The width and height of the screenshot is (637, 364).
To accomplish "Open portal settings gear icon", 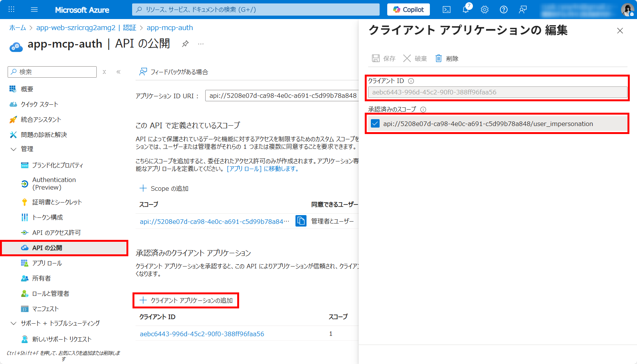I will click(x=485, y=10).
